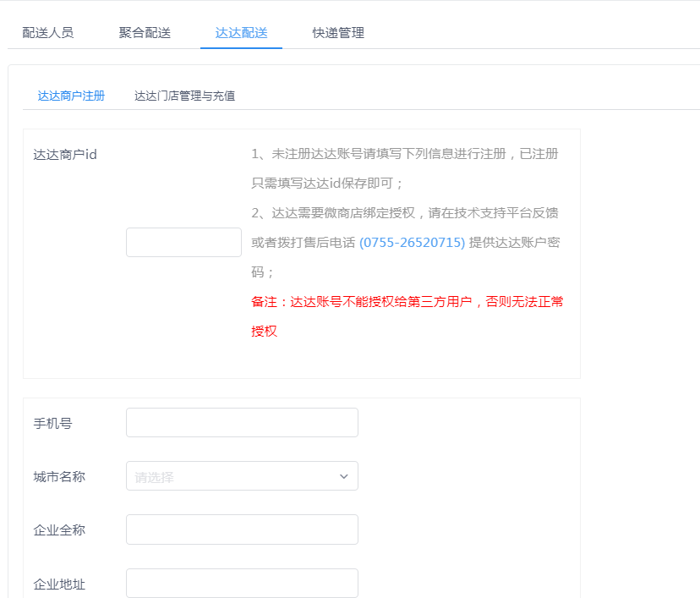The image size is (700, 598).
Task: Click the 手机号 label
Action: tap(52, 424)
